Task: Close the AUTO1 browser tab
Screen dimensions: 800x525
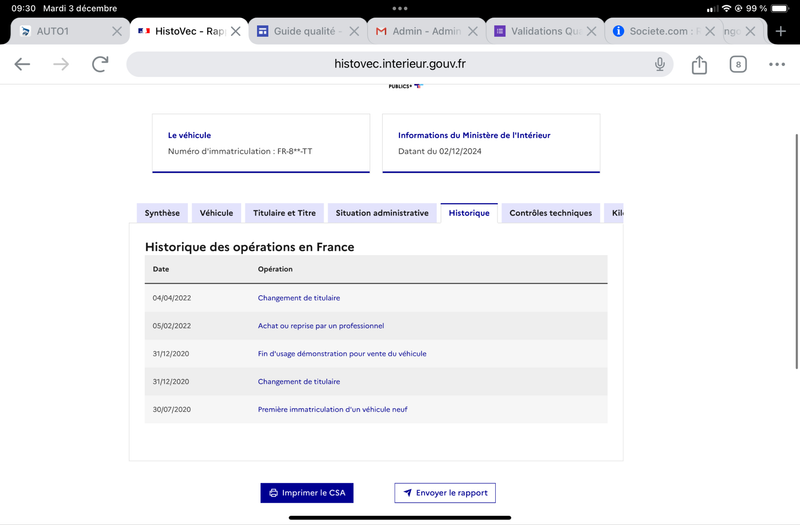Action: point(117,31)
